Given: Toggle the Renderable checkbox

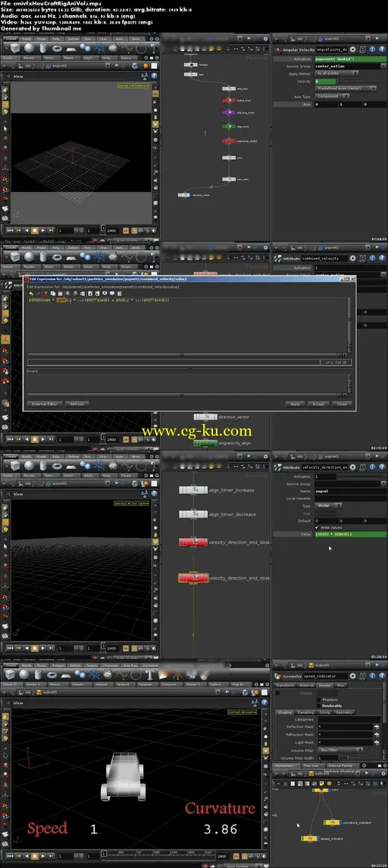Looking at the screenshot, I should [x=318, y=706].
